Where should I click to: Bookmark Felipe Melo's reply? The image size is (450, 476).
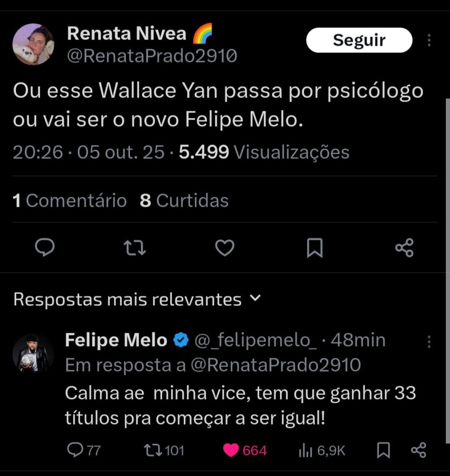tap(383, 450)
